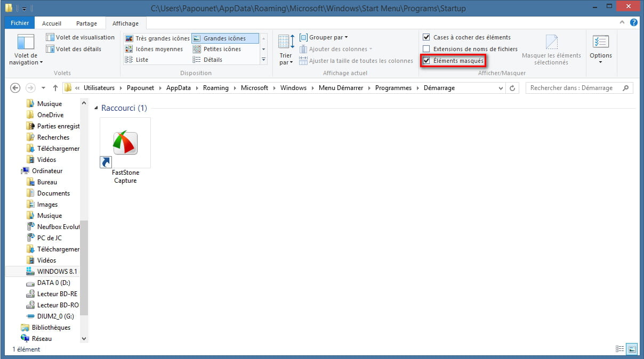Switch to the Partage ribbon tab
This screenshot has height=359, width=644.
click(86, 23)
